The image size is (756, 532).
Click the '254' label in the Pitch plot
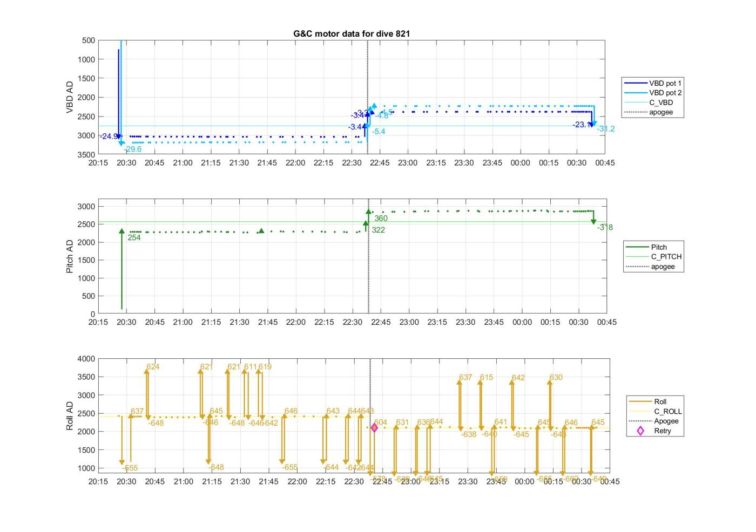(x=134, y=237)
